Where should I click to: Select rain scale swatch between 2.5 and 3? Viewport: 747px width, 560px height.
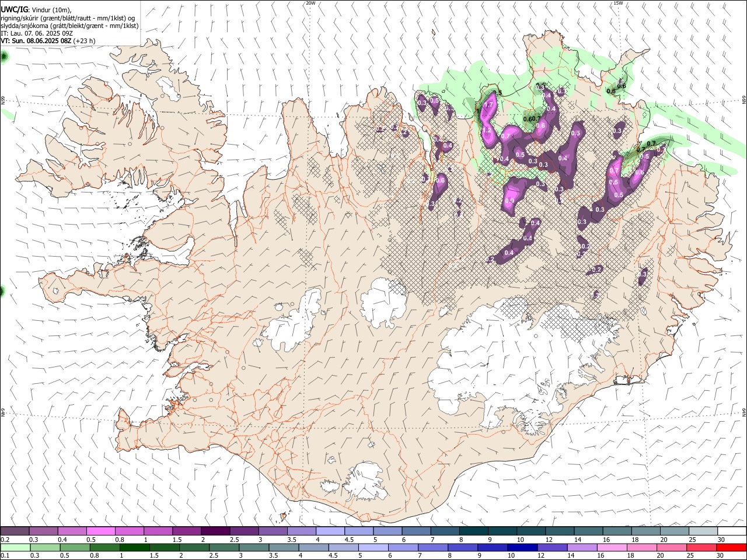point(224,548)
